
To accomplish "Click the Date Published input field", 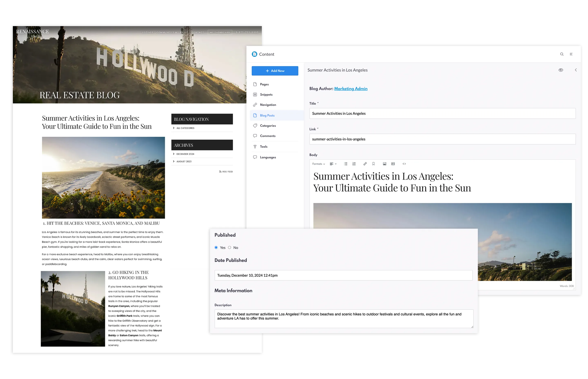I will pyautogui.click(x=343, y=275).
